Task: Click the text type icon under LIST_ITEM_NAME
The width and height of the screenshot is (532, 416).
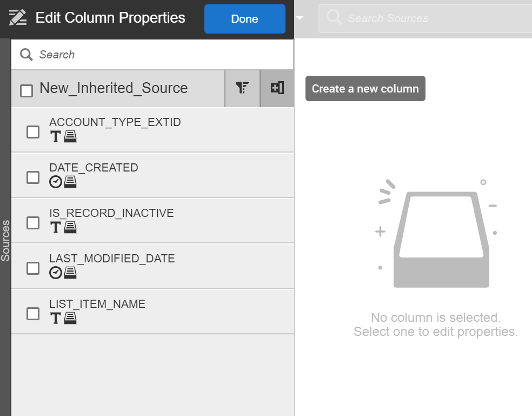Action: click(55, 318)
